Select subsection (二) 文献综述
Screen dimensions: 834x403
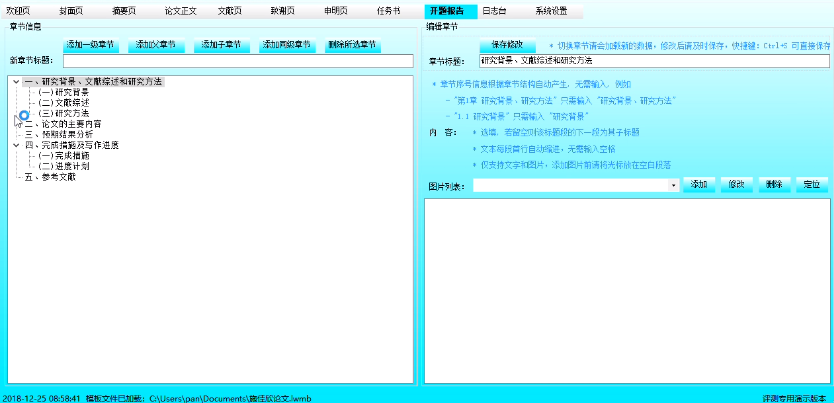(x=64, y=103)
